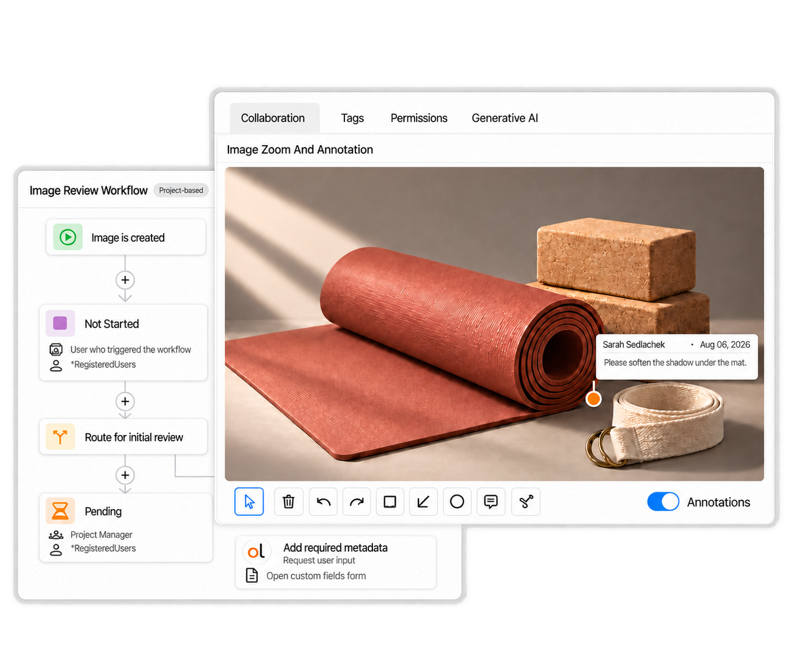Undo the last annotation action
The width and height of the screenshot is (795, 672).
click(323, 501)
